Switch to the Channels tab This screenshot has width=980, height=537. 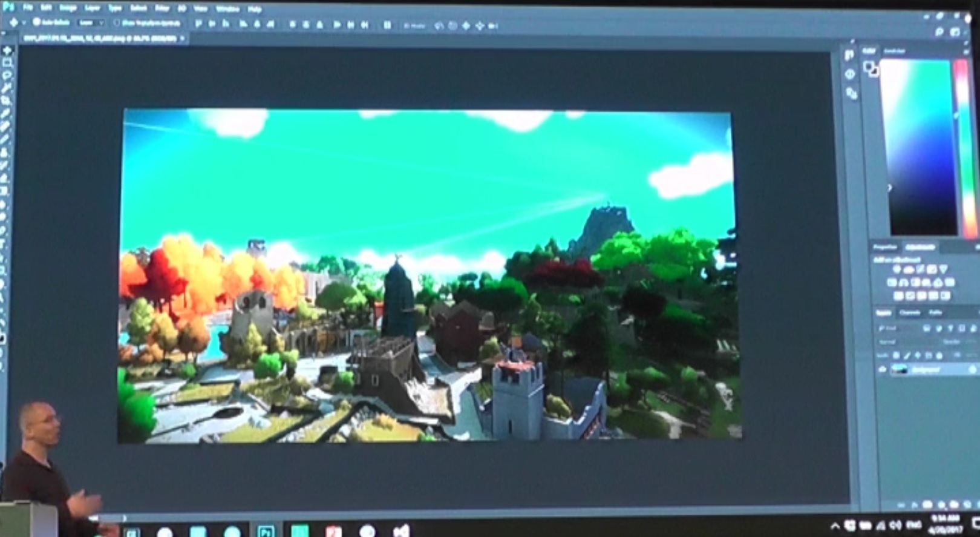point(910,312)
